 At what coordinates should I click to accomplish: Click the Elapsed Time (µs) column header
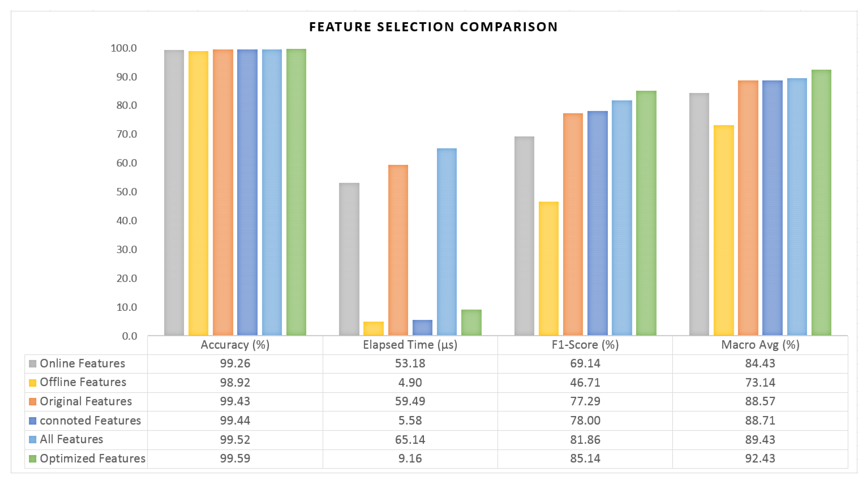click(410, 345)
